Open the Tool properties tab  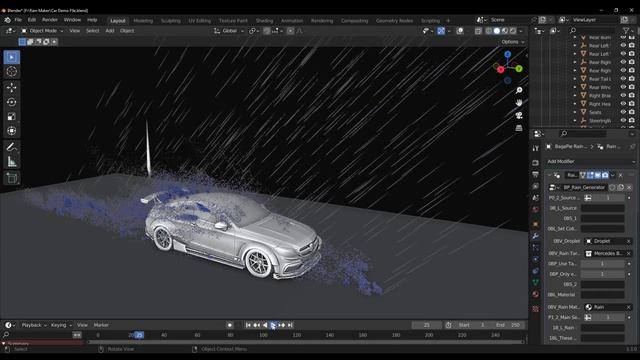click(x=536, y=149)
